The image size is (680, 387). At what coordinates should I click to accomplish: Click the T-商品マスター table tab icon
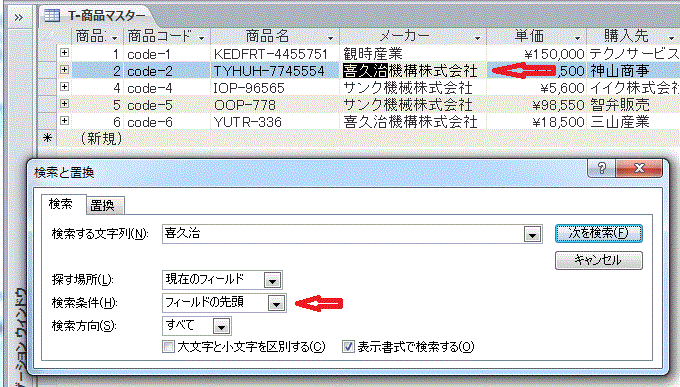coord(52,16)
